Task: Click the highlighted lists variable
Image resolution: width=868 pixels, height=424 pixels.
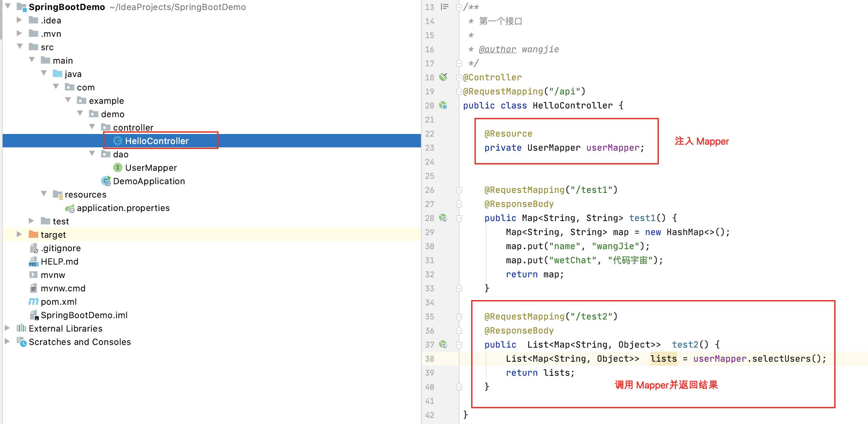Action: [x=663, y=359]
